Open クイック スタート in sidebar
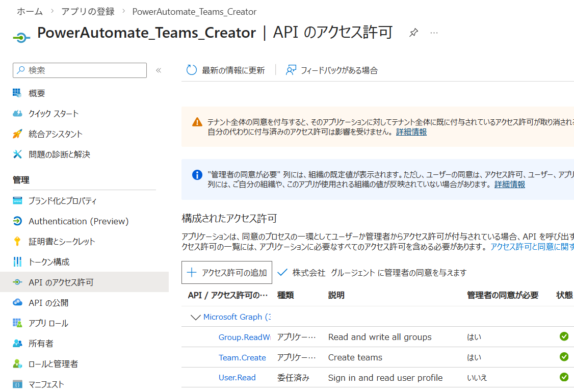 point(54,114)
